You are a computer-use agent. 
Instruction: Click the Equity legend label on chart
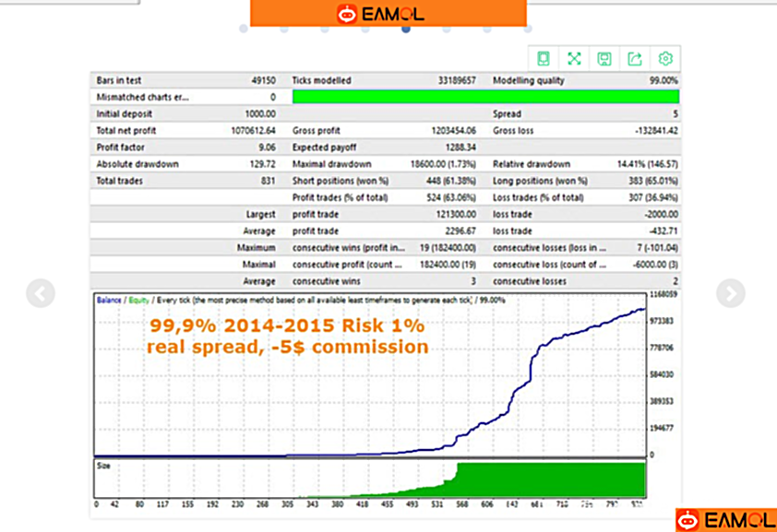pyautogui.click(x=139, y=300)
